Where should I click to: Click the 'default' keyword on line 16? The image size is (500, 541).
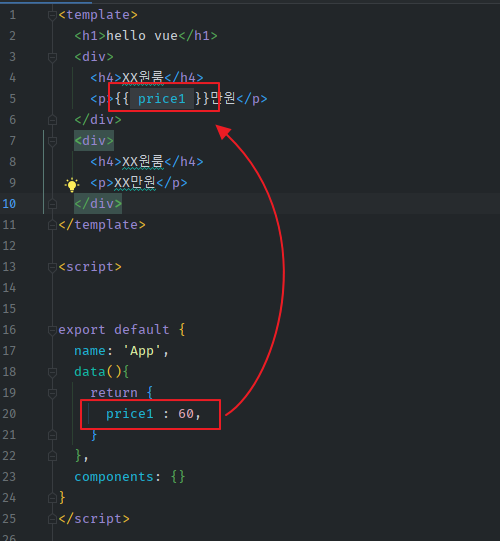click(x=141, y=330)
